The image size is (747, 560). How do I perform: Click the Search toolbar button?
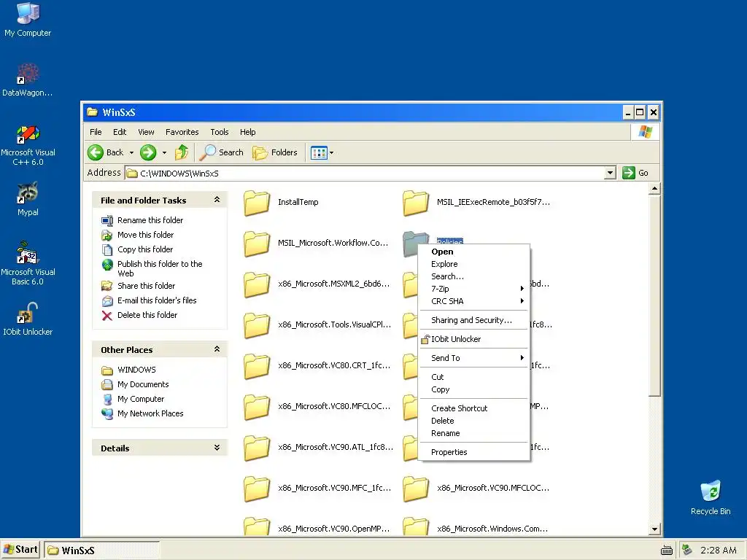[x=222, y=152]
